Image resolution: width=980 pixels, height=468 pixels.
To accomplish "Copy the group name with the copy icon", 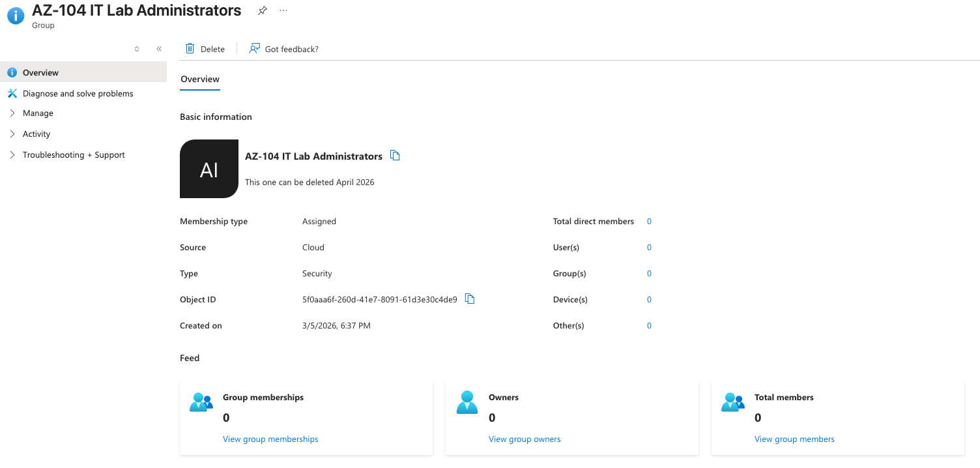I will (395, 156).
